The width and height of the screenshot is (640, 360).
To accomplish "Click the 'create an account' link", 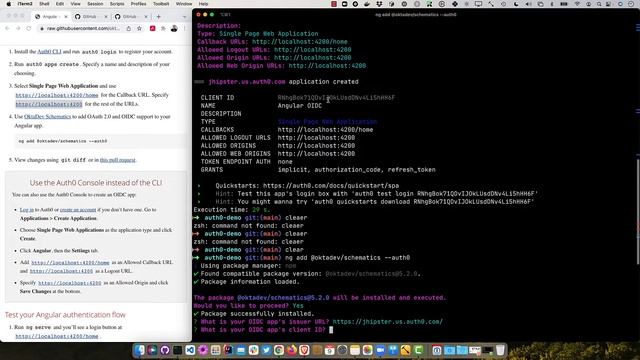I will [78, 209].
